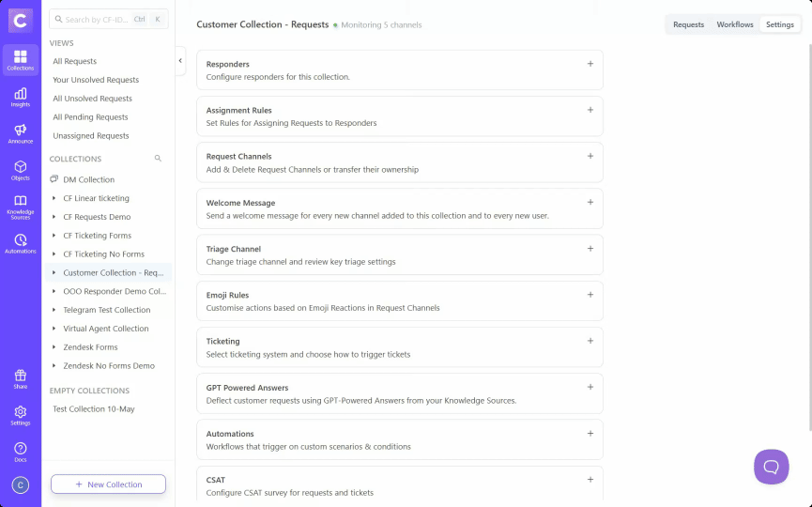Click the collections search magnifier icon
This screenshot has width=812, height=507.
click(158, 159)
